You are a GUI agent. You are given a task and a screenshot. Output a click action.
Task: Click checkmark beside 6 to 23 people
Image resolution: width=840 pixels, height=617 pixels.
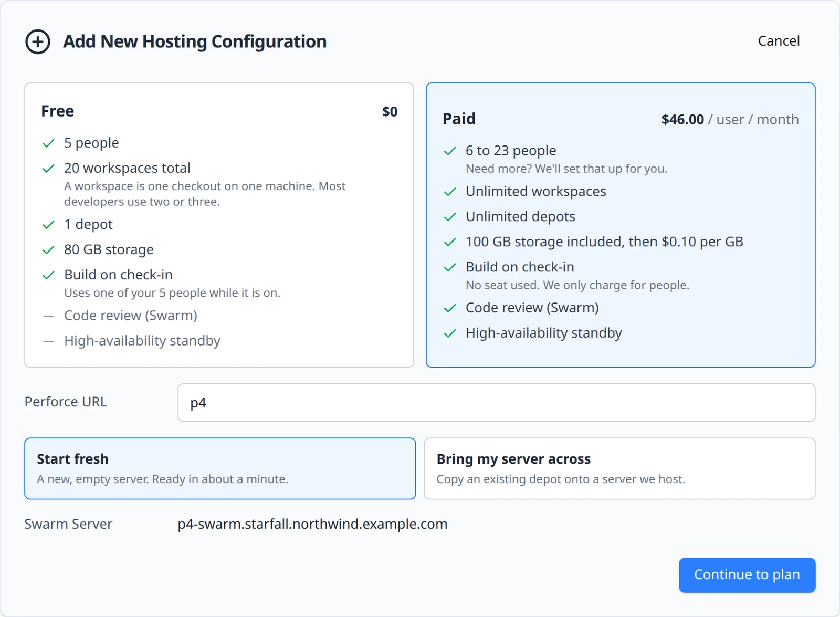[450, 151]
